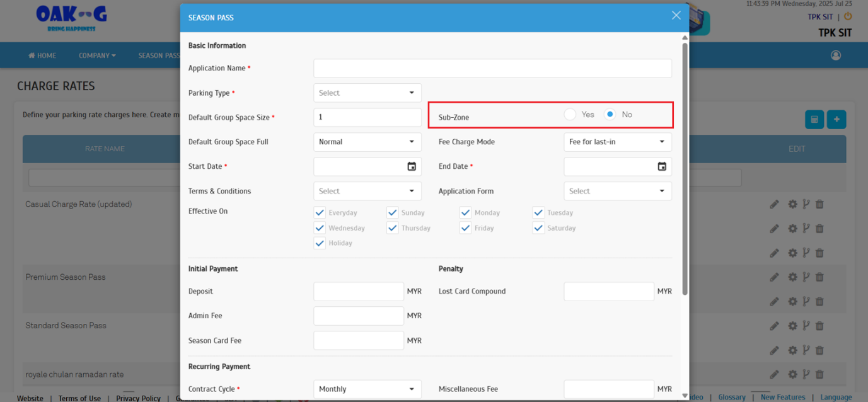The height and width of the screenshot is (402, 868).
Task: Open the Start Date calendar picker
Action: coord(412,166)
